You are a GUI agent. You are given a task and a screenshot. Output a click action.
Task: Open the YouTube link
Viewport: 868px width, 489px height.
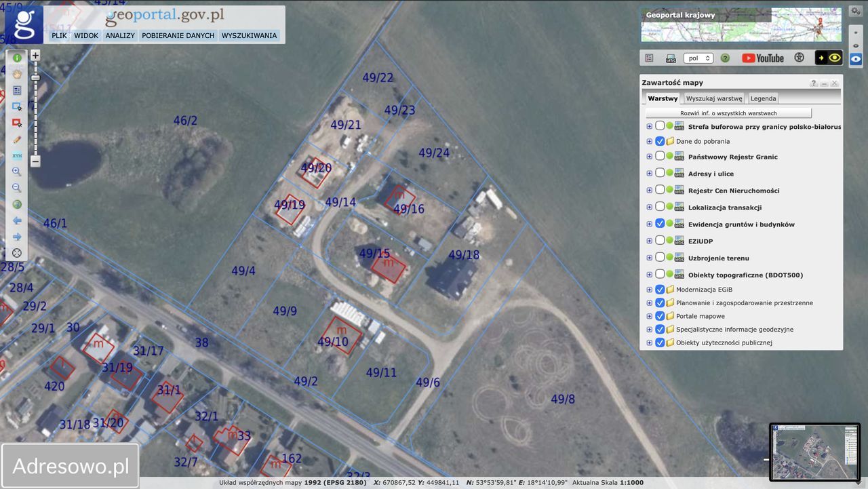(763, 58)
